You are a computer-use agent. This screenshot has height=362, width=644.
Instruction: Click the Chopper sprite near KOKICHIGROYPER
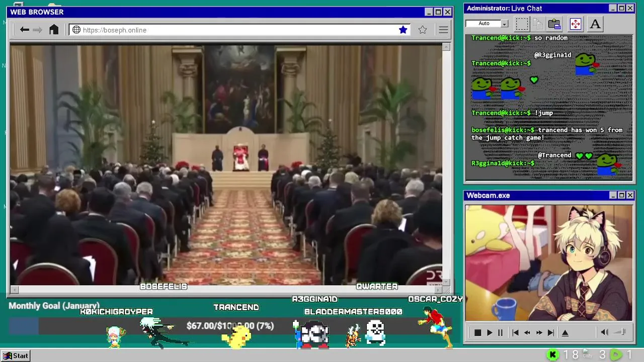click(x=115, y=336)
